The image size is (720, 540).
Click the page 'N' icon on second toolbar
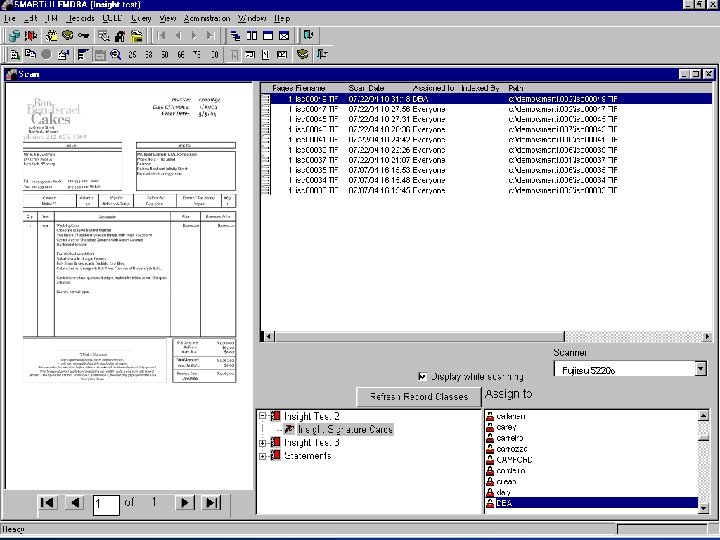(x=265, y=55)
